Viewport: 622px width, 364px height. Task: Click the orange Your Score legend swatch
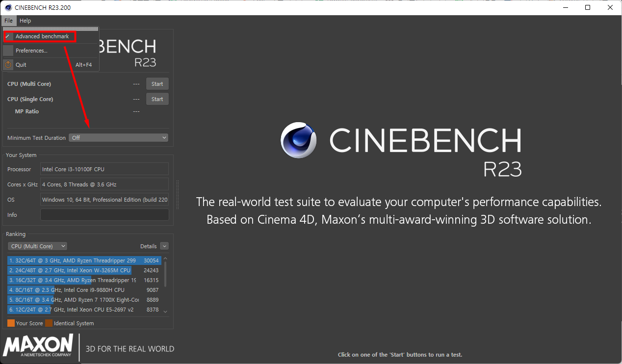click(11, 323)
